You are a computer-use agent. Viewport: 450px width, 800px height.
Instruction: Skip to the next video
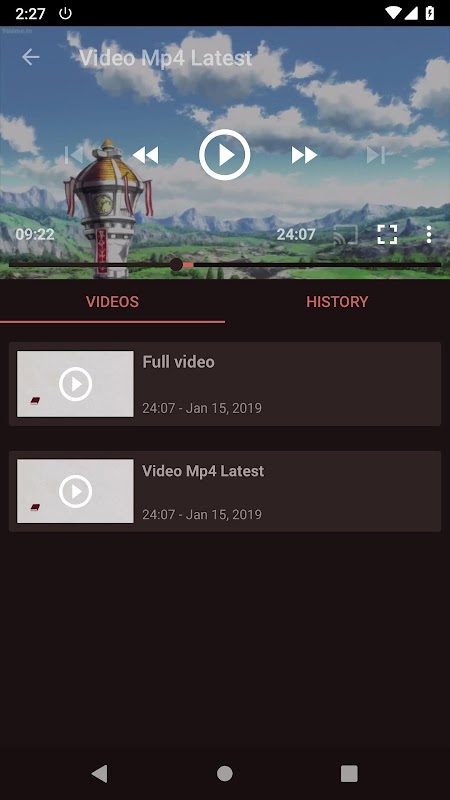[x=376, y=155]
